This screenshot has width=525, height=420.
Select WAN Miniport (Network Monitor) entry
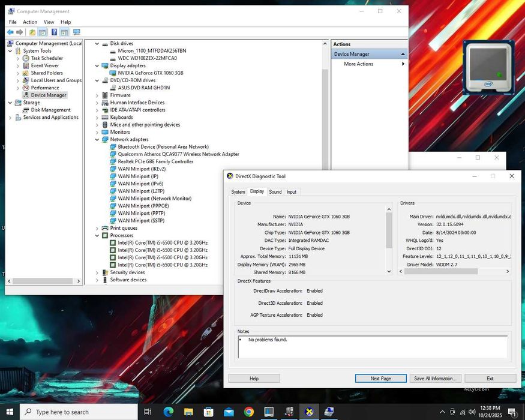pyautogui.click(x=155, y=198)
